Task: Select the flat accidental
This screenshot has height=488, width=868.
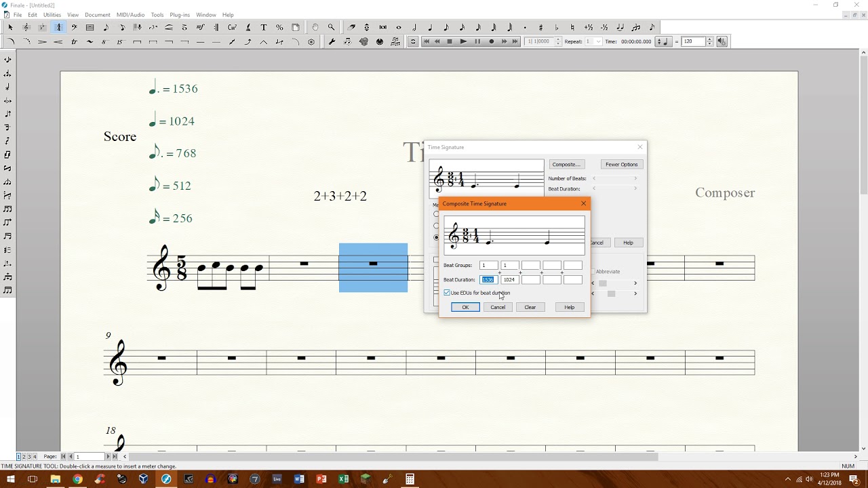Action: pyautogui.click(x=557, y=27)
